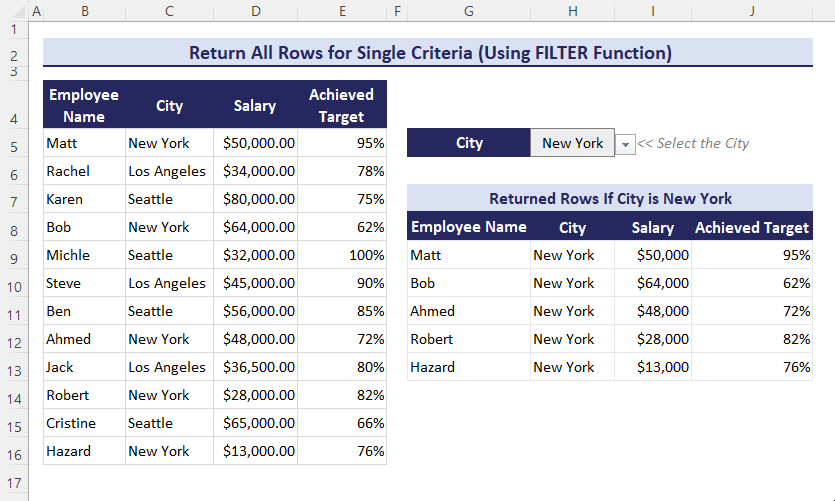
Task: Click the Achieved Target header in left table
Action: (x=341, y=105)
